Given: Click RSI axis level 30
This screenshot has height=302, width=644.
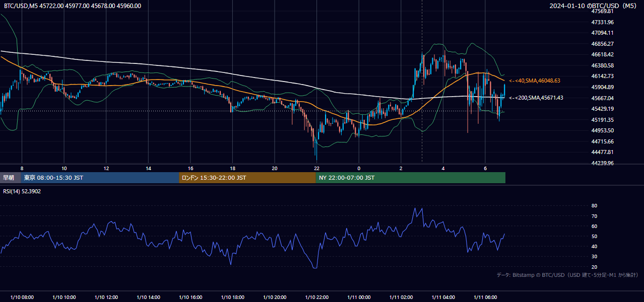Looking at the screenshot, I should point(594,256).
